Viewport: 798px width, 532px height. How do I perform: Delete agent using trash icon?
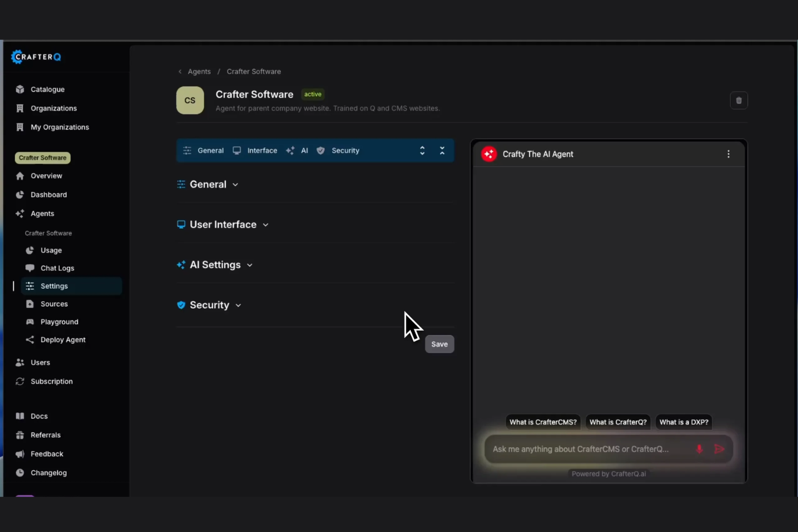point(739,100)
